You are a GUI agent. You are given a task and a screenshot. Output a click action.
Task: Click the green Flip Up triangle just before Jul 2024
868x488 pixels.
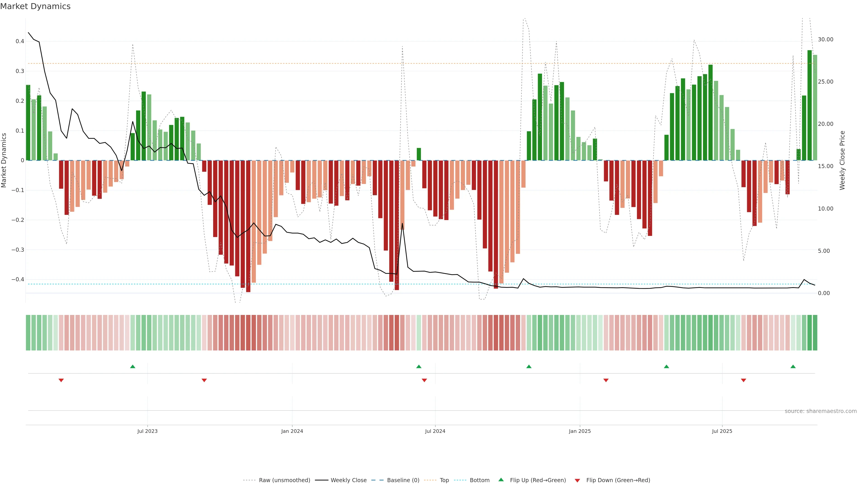[x=419, y=366]
